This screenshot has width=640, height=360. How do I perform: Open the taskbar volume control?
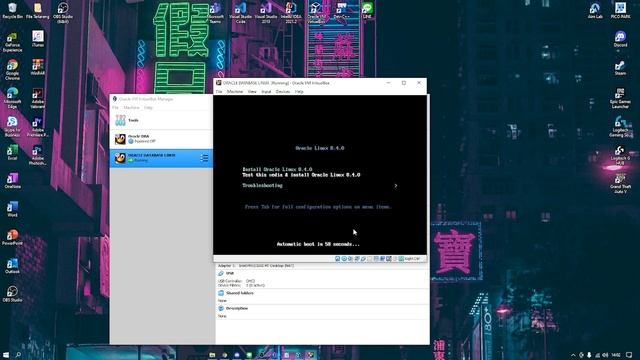605,356
